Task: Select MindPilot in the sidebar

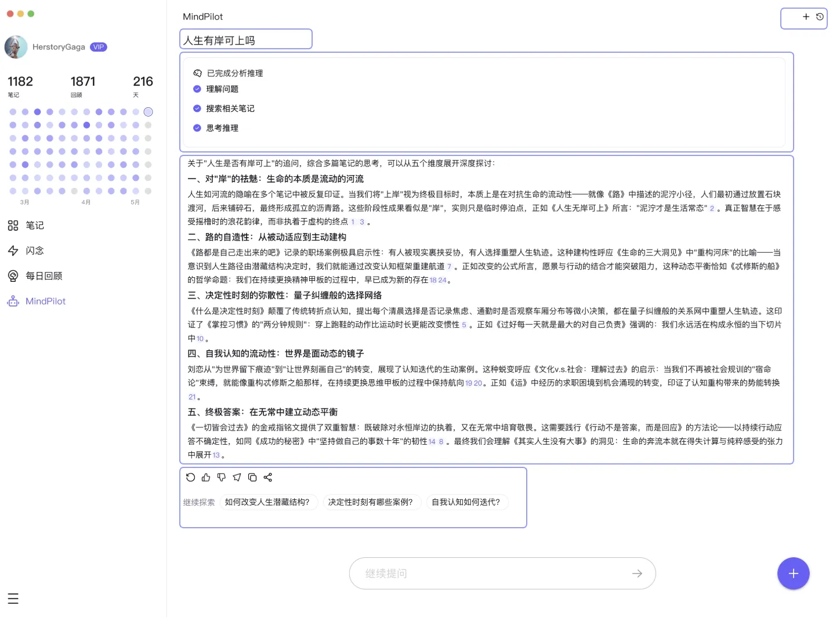Action: 46,302
